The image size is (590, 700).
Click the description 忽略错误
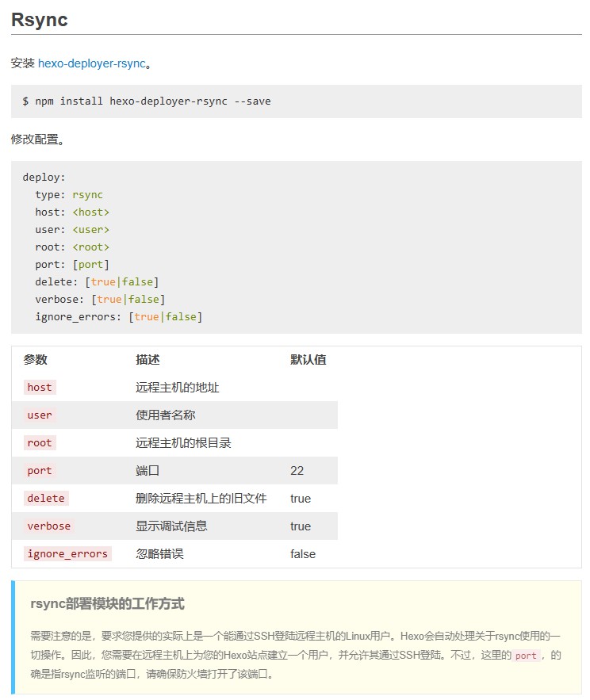point(160,553)
